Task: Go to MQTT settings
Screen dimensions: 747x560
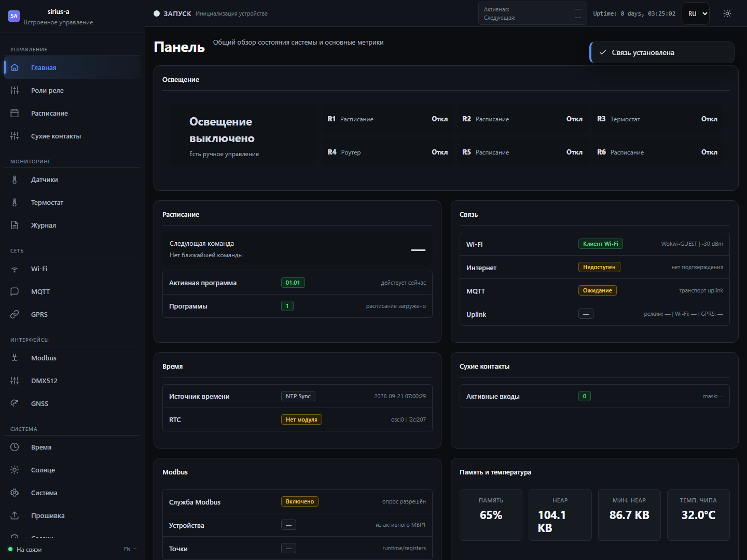Action: click(72, 291)
